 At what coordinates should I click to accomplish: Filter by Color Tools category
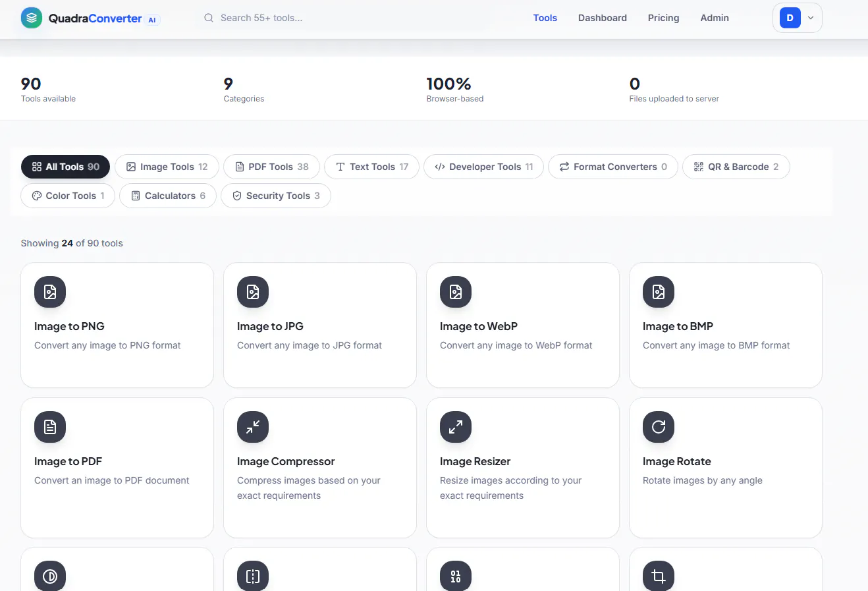pos(68,196)
